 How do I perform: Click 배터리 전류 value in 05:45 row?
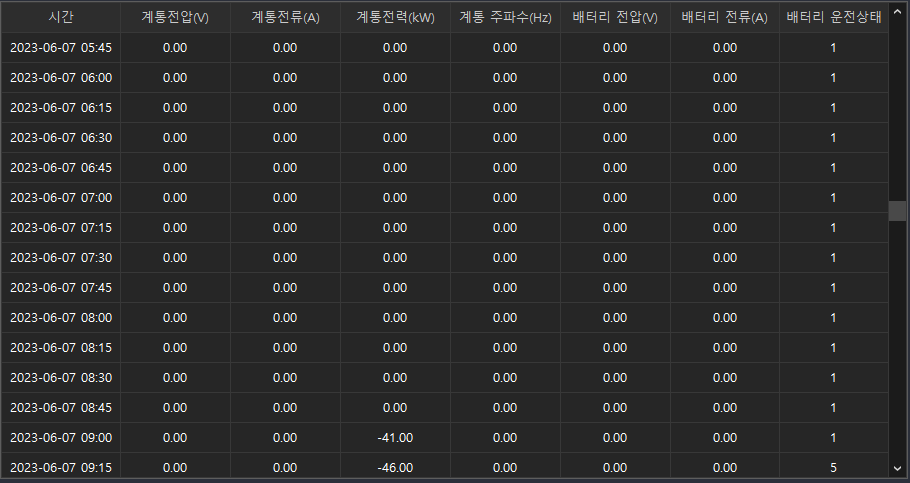click(x=725, y=48)
